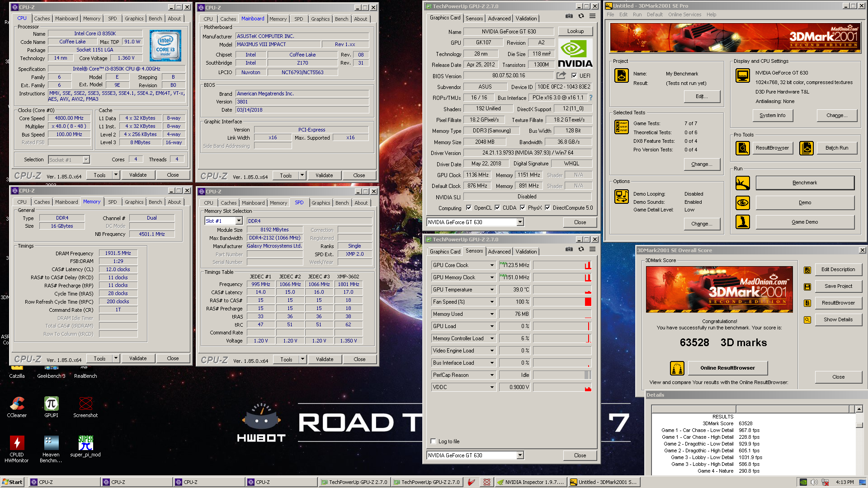Open Tools dropdown arrow in CPU-Z Memory window
868x488 pixels.
point(116,358)
